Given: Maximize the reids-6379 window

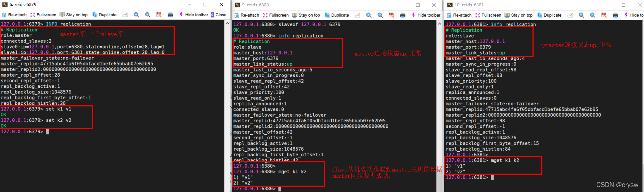Looking at the screenshot, I should click(205, 5).
